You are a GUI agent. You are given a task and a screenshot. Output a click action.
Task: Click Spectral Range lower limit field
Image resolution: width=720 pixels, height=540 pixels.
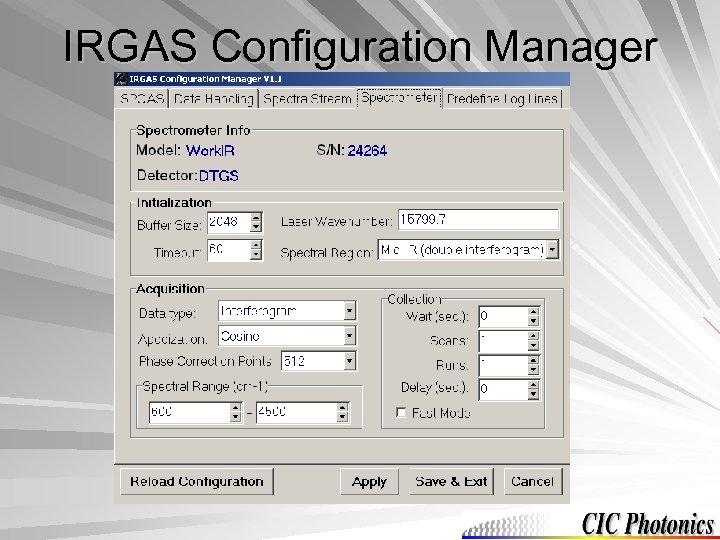point(190,412)
